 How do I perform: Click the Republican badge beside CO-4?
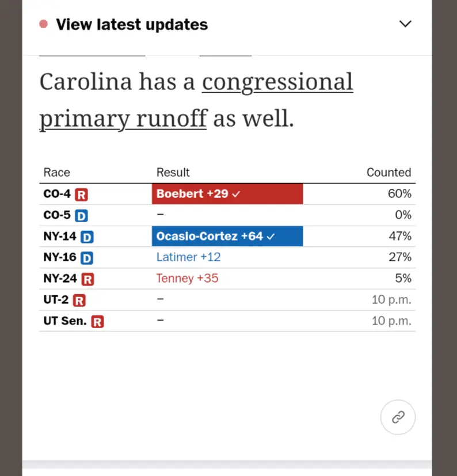point(82,195)
